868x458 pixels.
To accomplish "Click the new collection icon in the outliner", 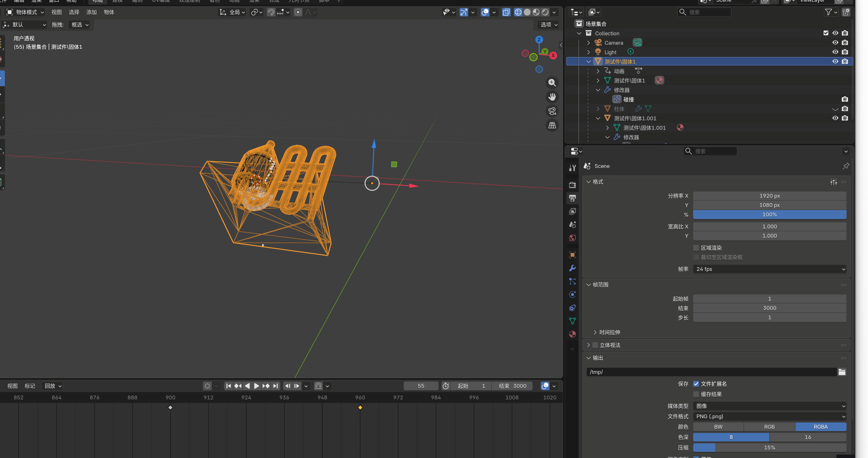I will point(846,12).
